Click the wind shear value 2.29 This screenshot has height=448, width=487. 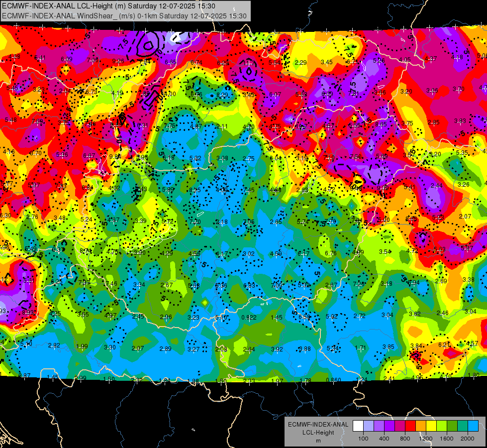300,63
